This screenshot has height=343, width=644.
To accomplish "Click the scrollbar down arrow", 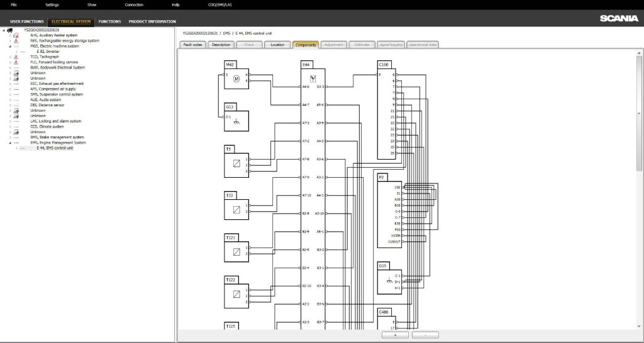I will tap(639, 327).
